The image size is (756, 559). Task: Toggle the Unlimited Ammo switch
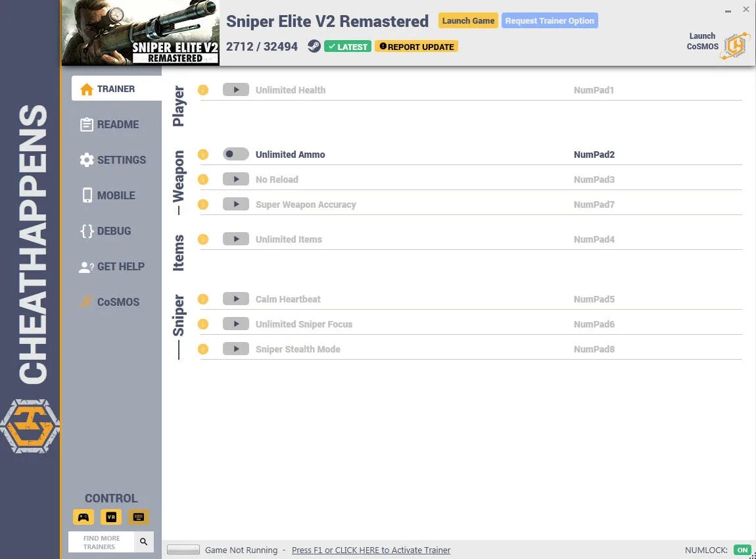(x=236, y=155)
